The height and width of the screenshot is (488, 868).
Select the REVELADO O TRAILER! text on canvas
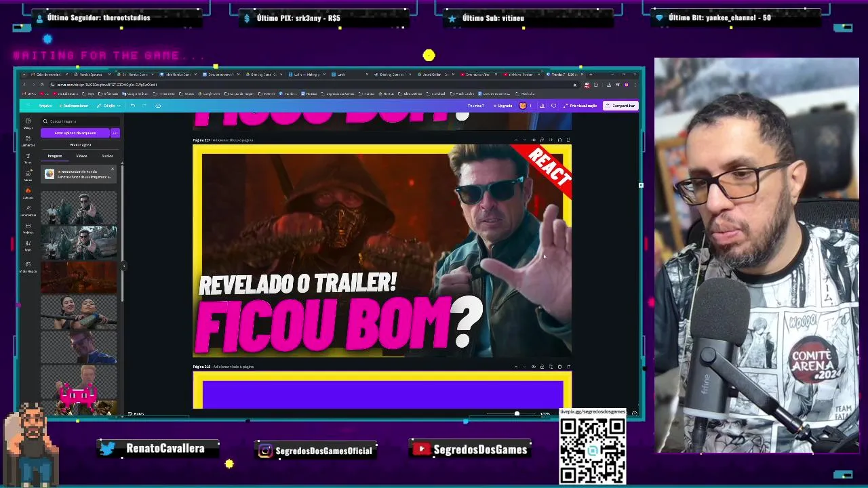(x=297, y=284)
